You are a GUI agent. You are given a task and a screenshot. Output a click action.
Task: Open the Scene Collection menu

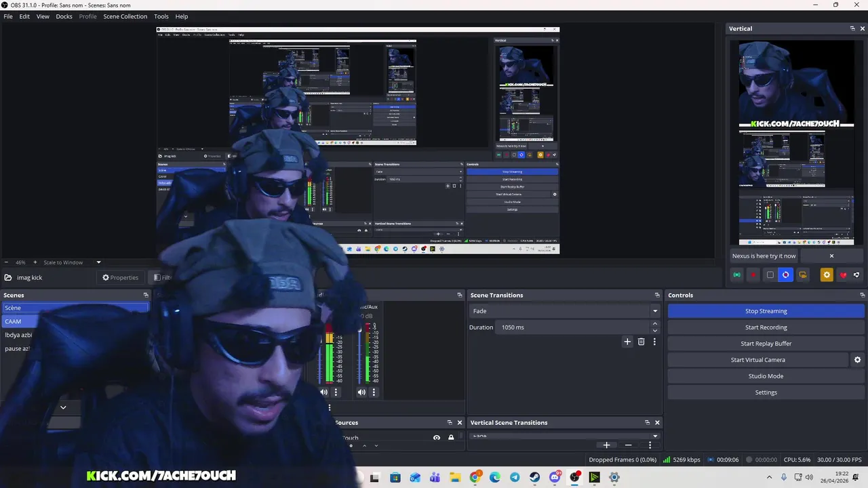tap(125, 16)
